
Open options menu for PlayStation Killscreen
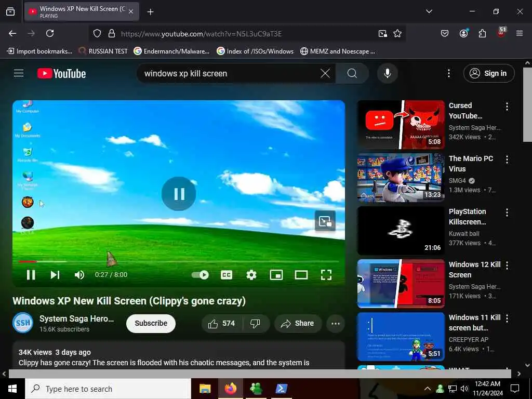pyautogui.click(x=507, y=212)
